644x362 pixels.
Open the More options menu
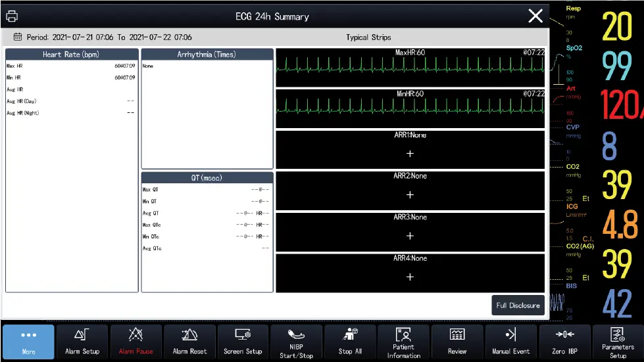28,342
